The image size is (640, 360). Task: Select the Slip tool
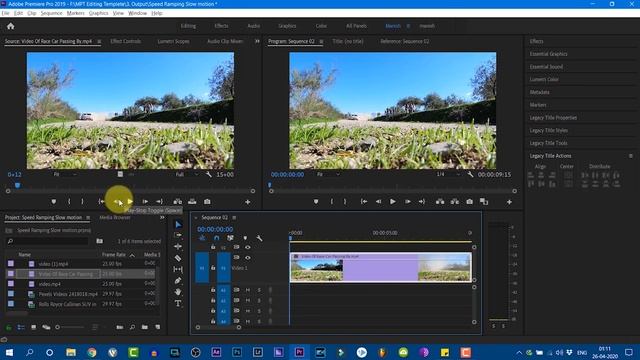click(178, 269)
